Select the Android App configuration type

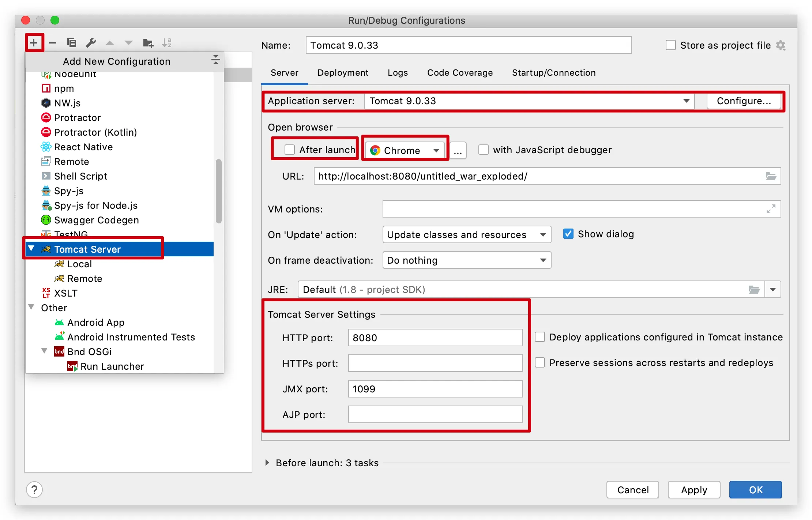pos(120,323)
